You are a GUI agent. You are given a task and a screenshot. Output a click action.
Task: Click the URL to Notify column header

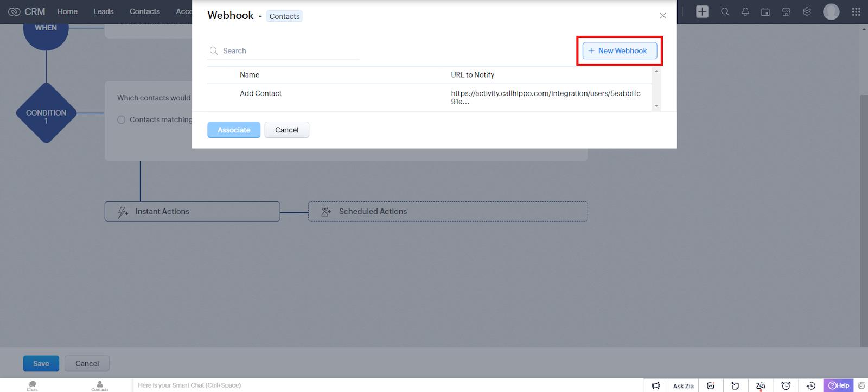(473, 75)
